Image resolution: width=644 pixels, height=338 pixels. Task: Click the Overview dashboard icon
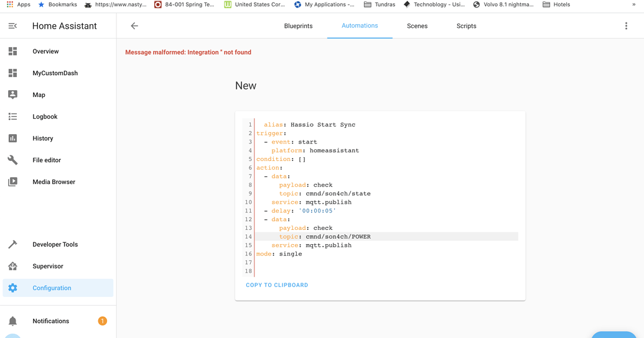(x=12, y=52)
